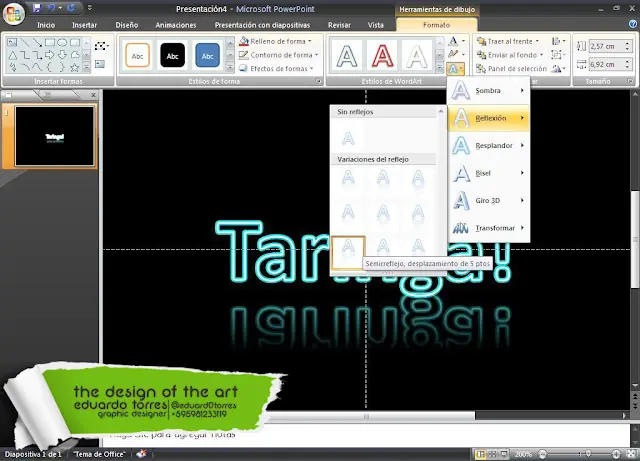Choose the oval shape tool
Screen dimensions: 640x461
[62, 42]
